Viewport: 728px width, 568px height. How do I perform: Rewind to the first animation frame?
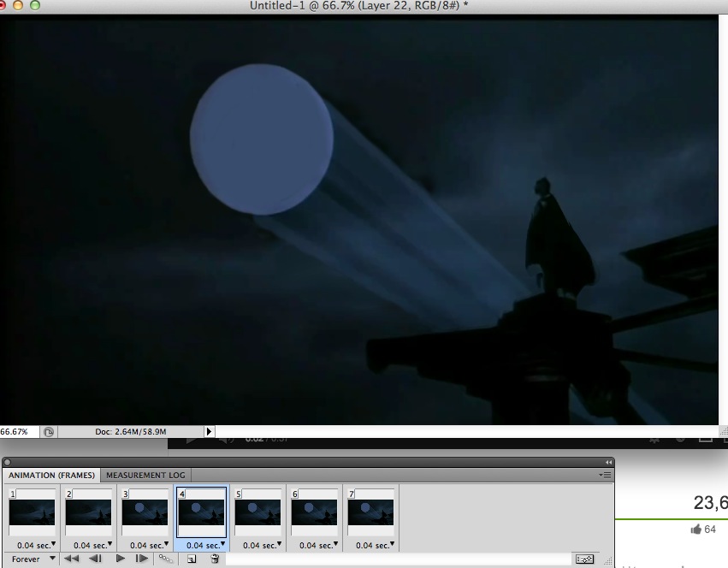tap(74, 559)
